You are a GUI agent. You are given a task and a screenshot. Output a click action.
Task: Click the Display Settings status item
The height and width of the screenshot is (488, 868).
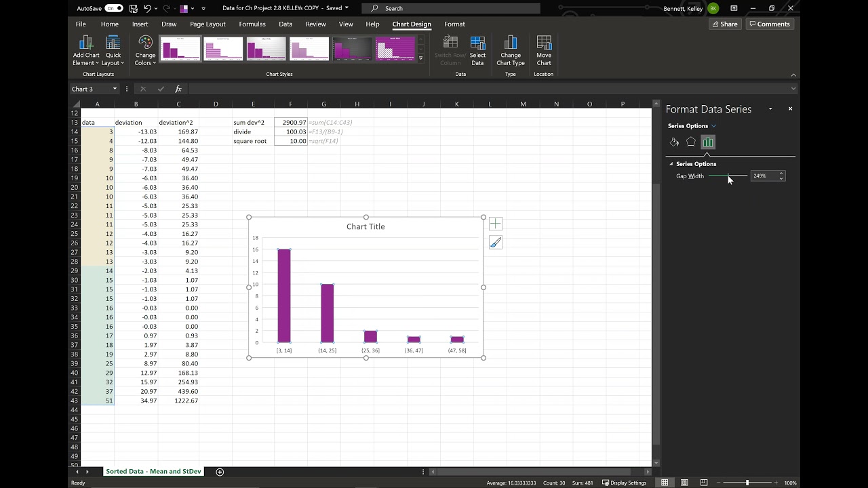(624, 483)
